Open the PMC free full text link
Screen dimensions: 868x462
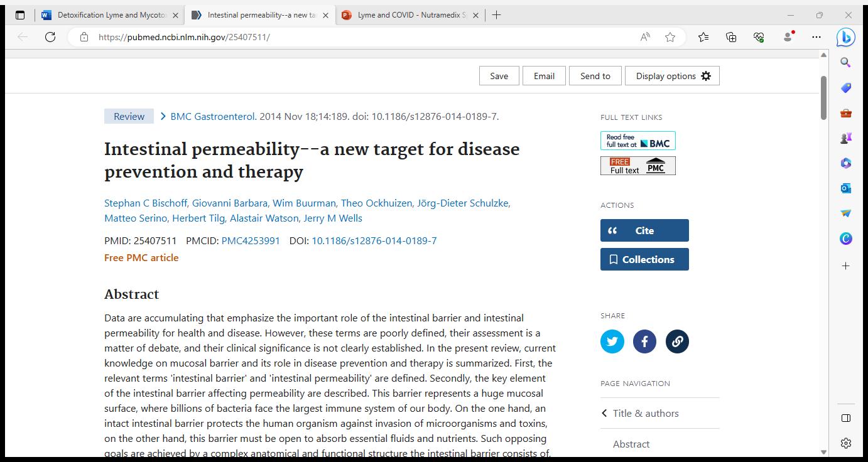pyautogui.click(x=638, y=166)
